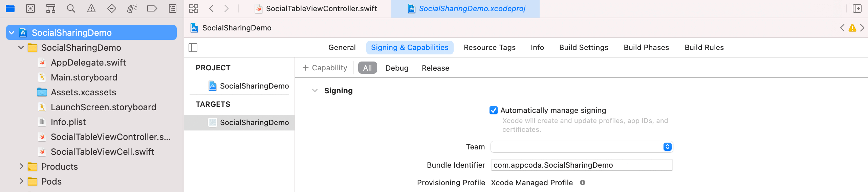868x192 pixels.
Task: Click the Provisioning Profile info icon
Action: tap(582, 183)
